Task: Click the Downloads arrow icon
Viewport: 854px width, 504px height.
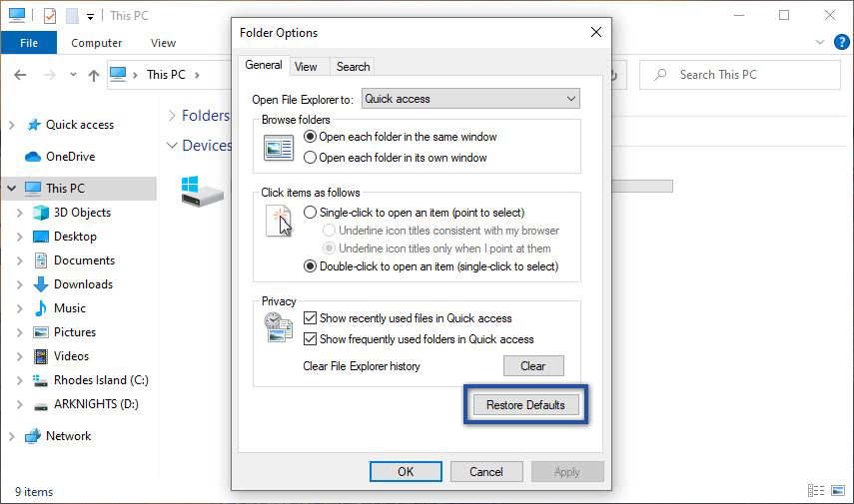Action: point(41,284)
